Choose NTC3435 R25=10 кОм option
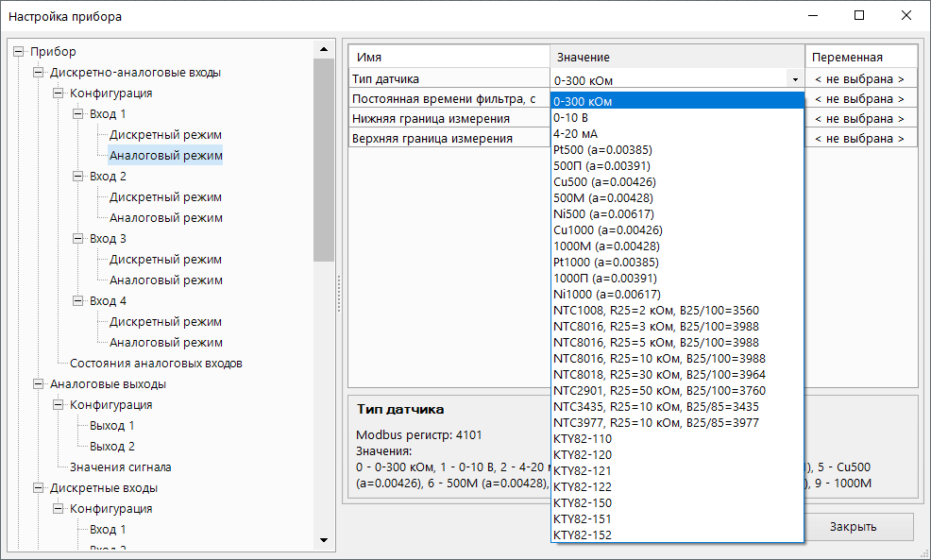 tap(655, 406)
